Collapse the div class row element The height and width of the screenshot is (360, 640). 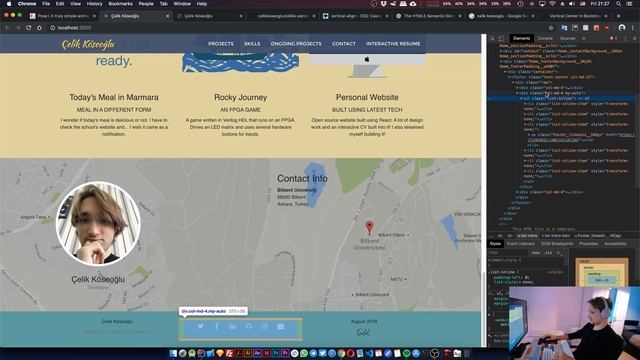(513, 82)
